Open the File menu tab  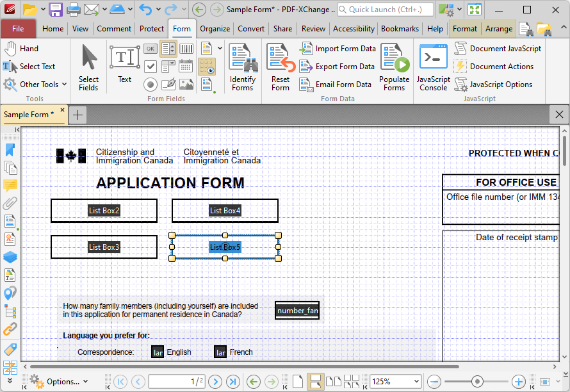point(18,29)
